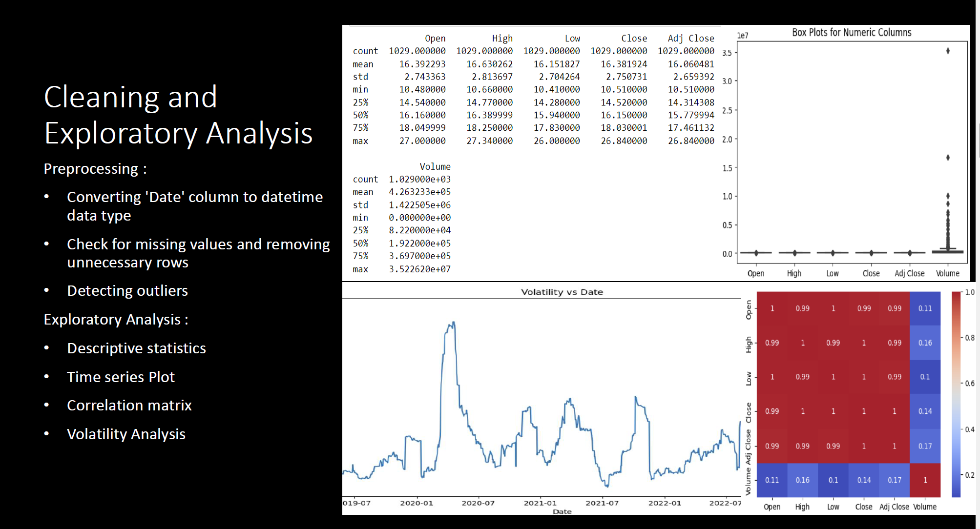
Task: Select the Volatility vs Date chart title
Action: pos(562,291)
